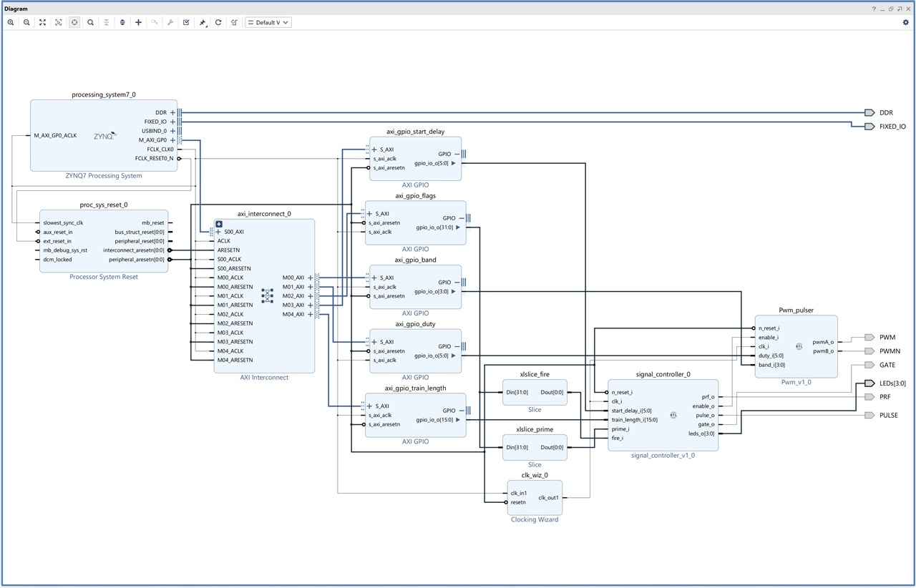Select the ZYNQ logo on processing_system7_0
Screen dimensions: 916x588
coord(104,135)
